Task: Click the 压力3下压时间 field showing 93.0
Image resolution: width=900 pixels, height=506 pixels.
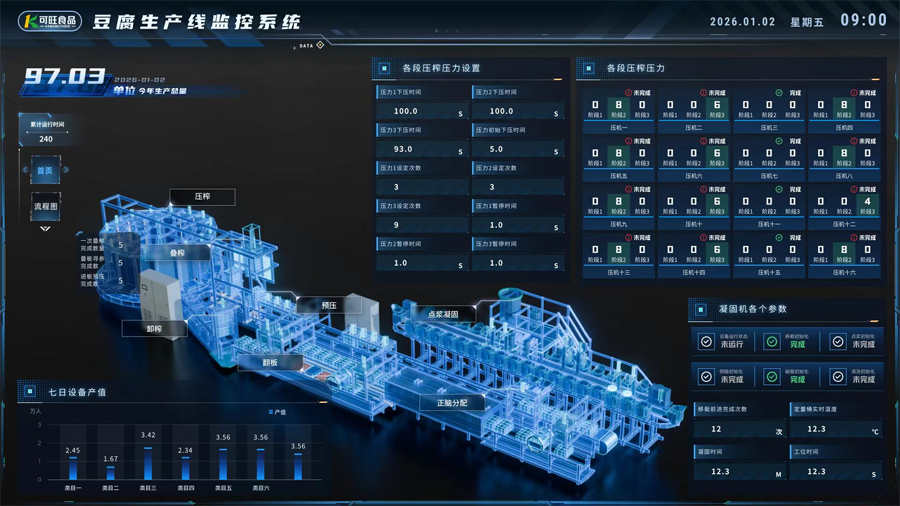Action: [x=421, y=149]
